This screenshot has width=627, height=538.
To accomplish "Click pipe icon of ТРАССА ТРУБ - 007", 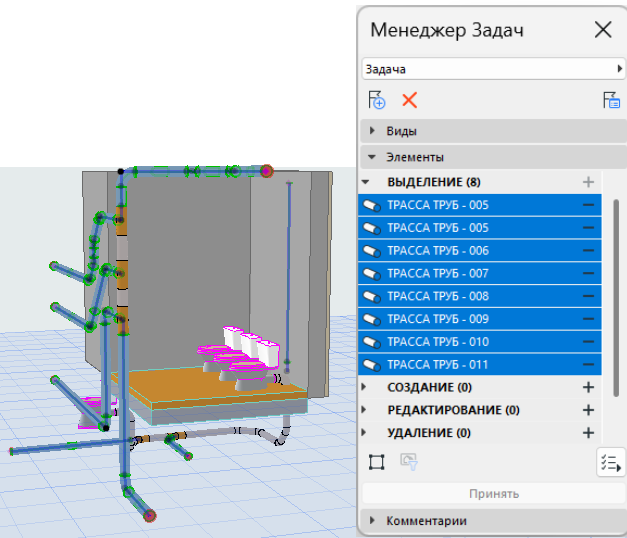I will 371,274.
